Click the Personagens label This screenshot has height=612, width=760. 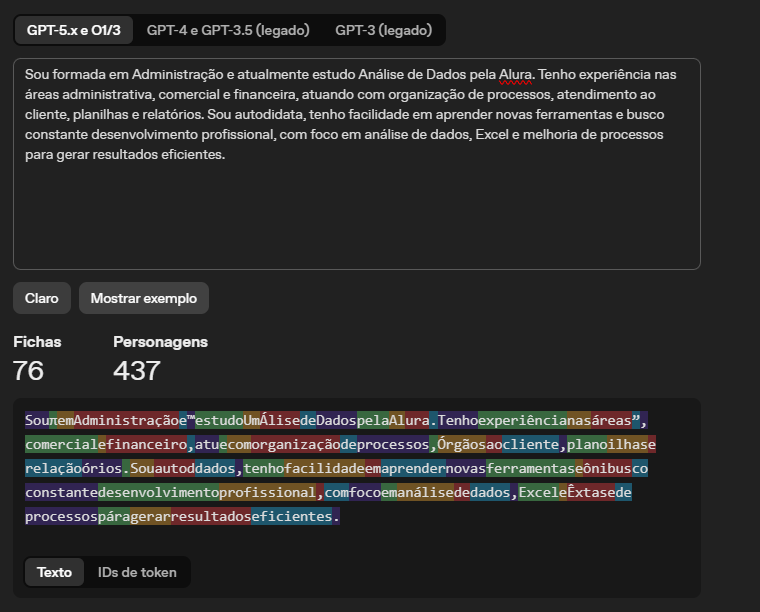tap(160, 342)
